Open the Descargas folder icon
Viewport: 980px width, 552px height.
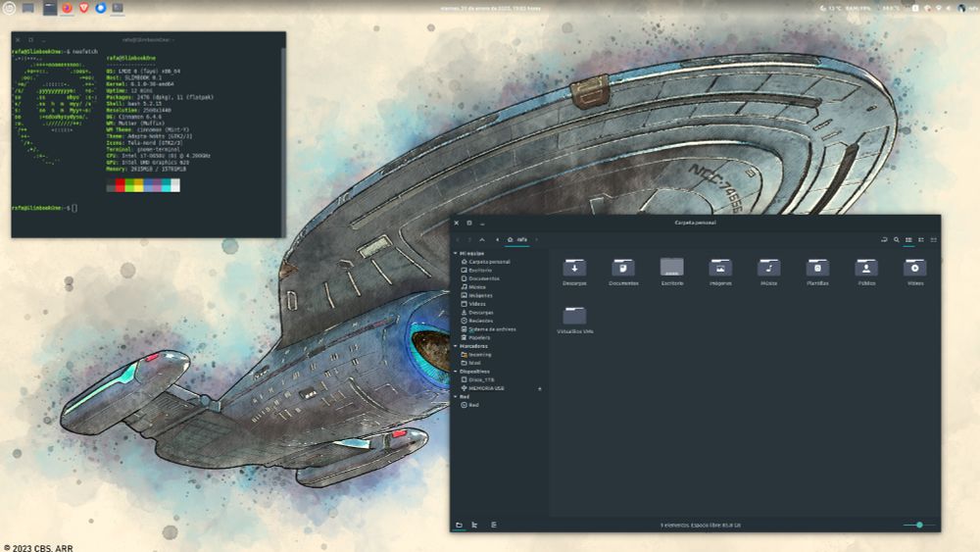(573, 268)
